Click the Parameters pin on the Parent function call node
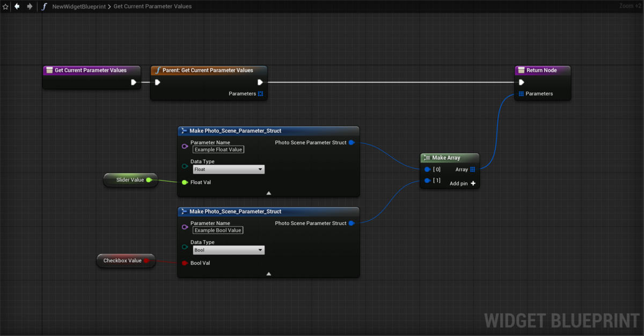 (x=261, y=93)
